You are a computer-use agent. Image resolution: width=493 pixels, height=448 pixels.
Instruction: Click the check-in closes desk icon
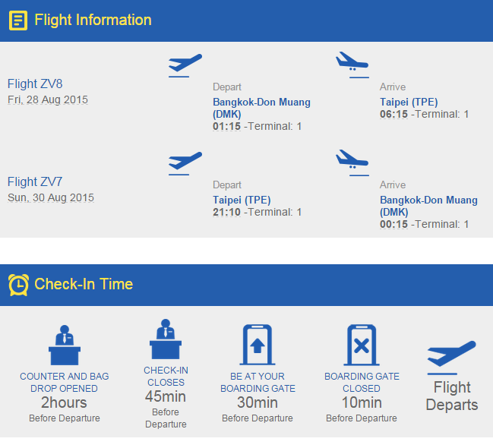(166, 340)
